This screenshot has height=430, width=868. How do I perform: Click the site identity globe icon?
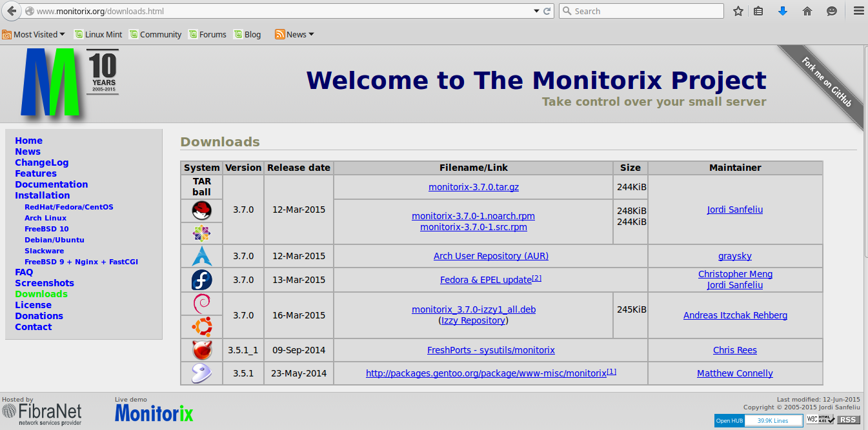[x=29, y=11]
